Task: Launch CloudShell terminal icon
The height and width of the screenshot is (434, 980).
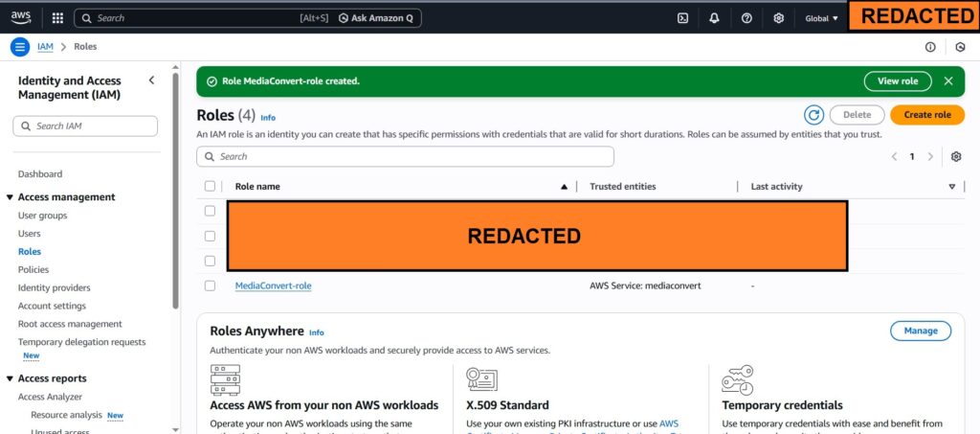Action: [682, 17]
